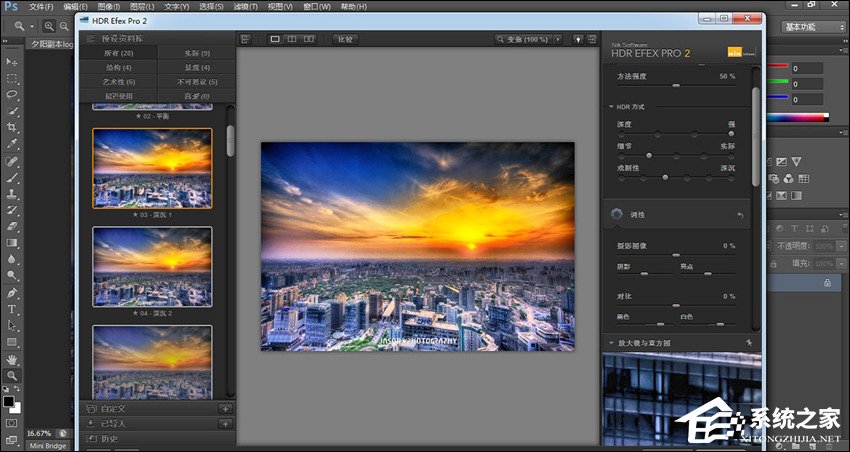Collapse the 放大镜与直方图 panel
The height and width of the screenshot is (452, 850).
tap(612, 343)
